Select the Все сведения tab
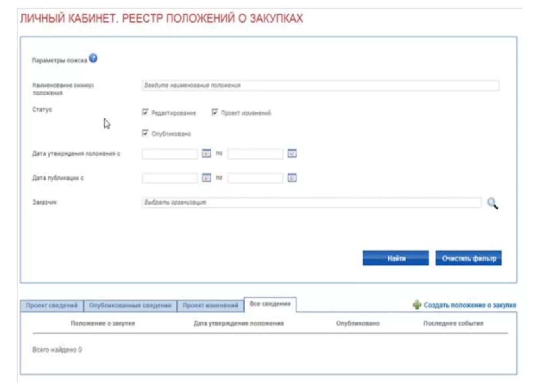Viewport: 535px width, 392px height. [270, 304]
